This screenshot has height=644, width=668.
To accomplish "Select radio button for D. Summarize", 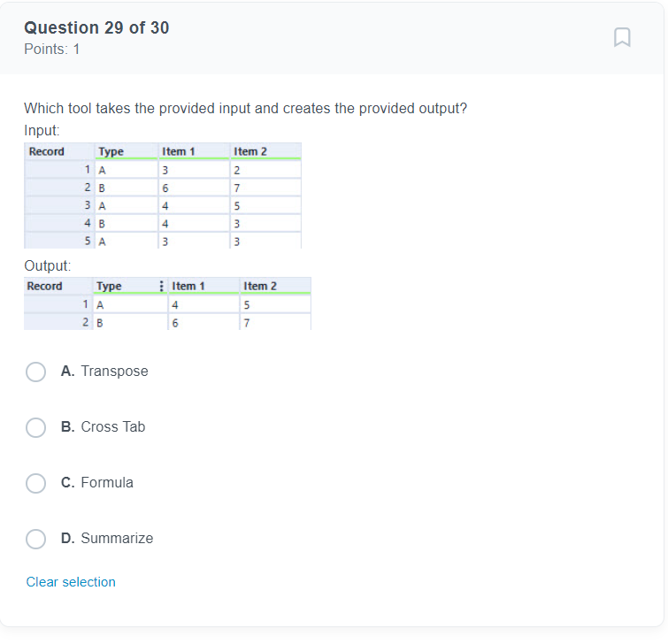I will tap(35, 539).
